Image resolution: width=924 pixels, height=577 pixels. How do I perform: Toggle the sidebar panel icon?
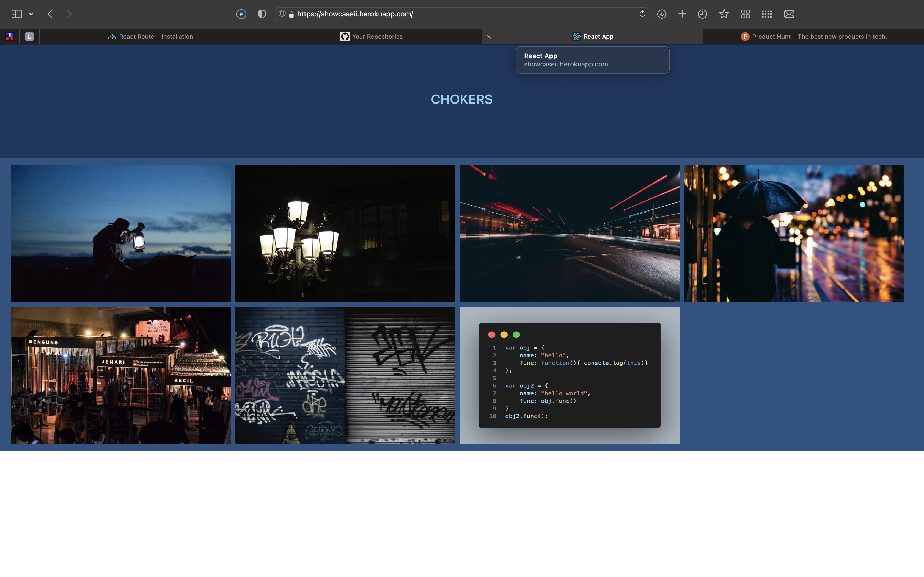[16, 14]
